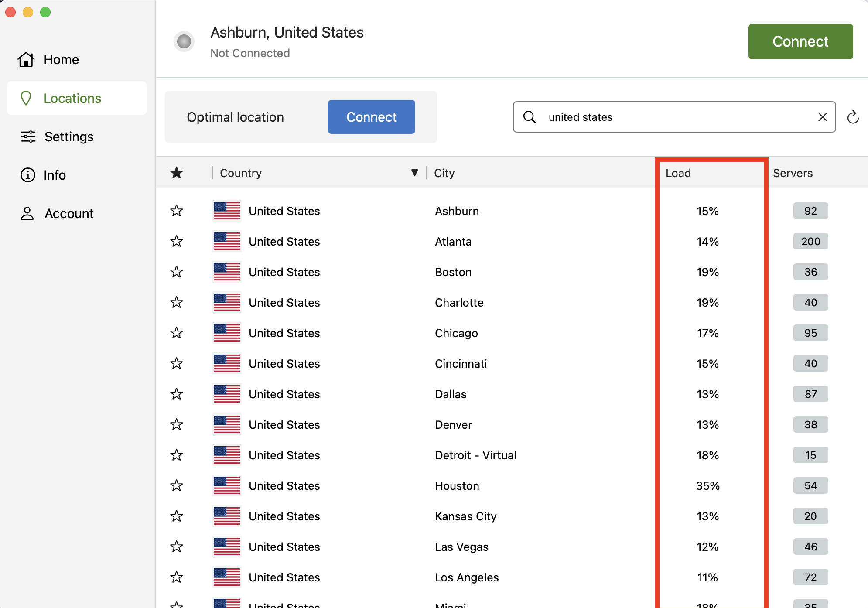Screen dimensions: 868x608
Task: Click the server count badge for Atlanta
Action: (810, 241)
